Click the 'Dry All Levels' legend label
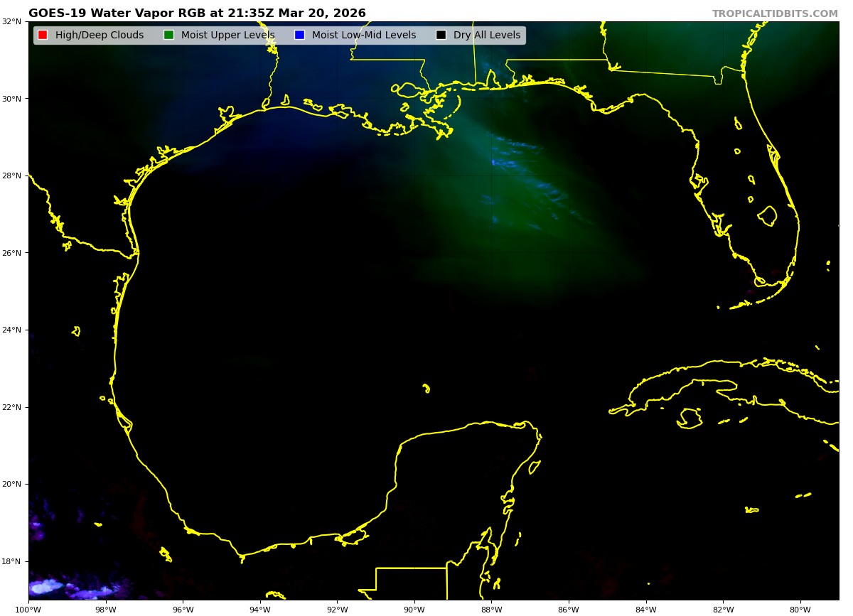Viewport: 853px width, 616px height. (x=486, y=36)
